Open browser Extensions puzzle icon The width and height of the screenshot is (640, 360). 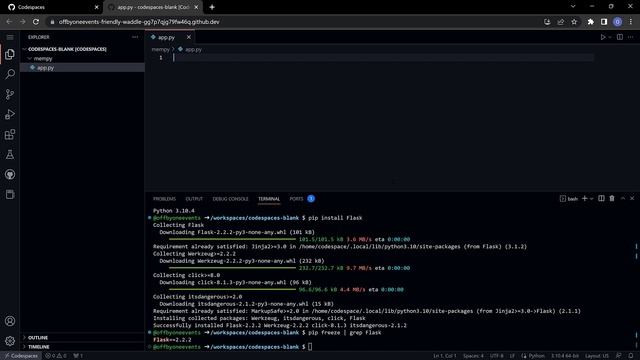[x=591, y=22]
